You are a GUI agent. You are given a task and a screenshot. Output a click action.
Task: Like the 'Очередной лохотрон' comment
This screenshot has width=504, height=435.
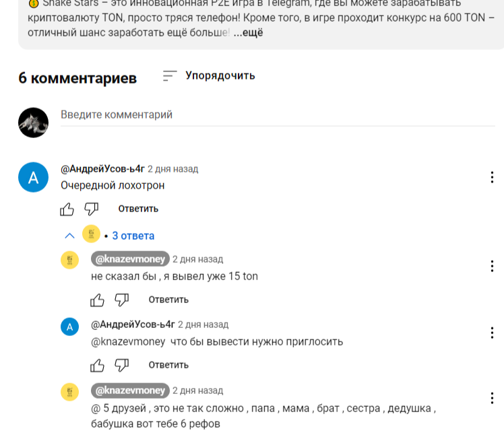coord(67,209)
